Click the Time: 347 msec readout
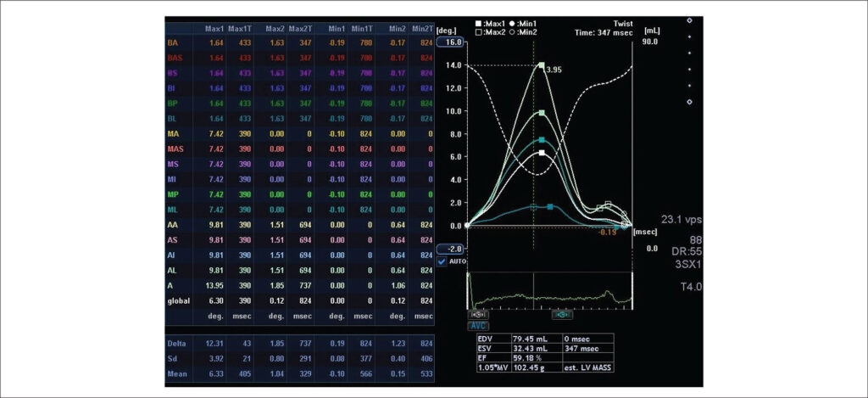The image size is (868, 398). click(604, 33)
